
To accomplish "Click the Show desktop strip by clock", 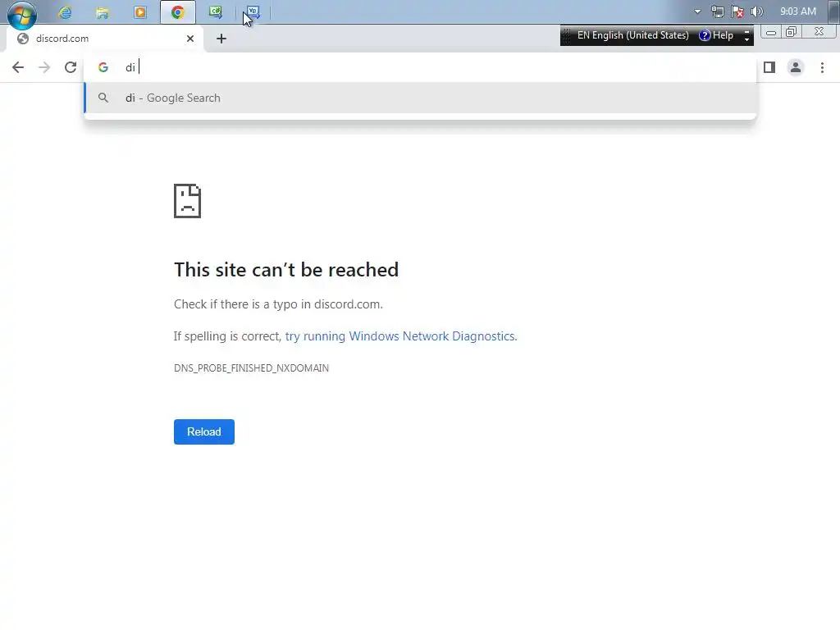I will [x=833, y=11].
